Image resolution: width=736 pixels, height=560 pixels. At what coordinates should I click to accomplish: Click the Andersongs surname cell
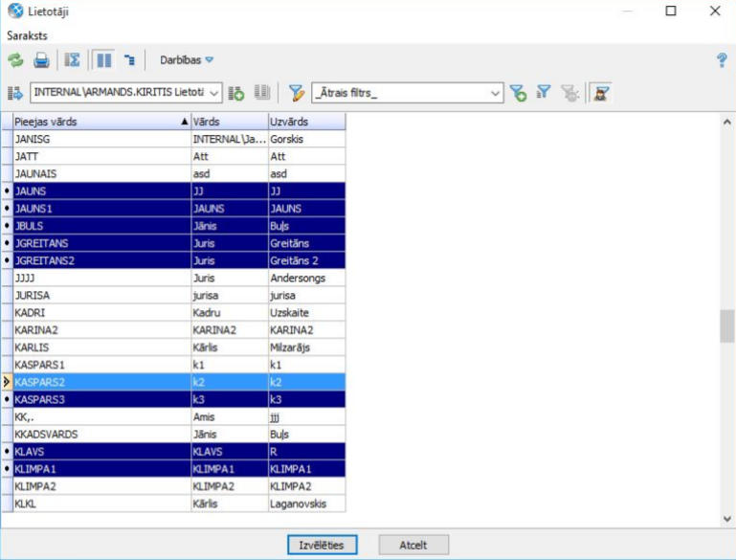307,278
